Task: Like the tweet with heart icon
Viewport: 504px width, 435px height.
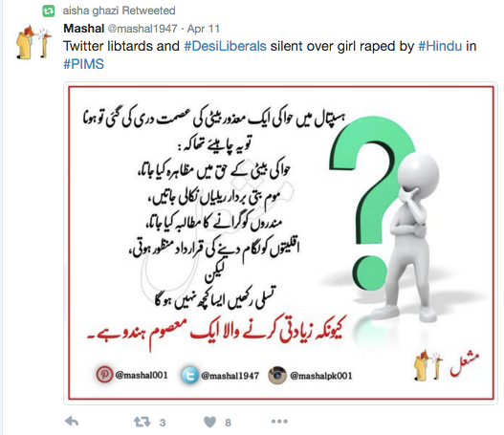Action: click(209, 422)
